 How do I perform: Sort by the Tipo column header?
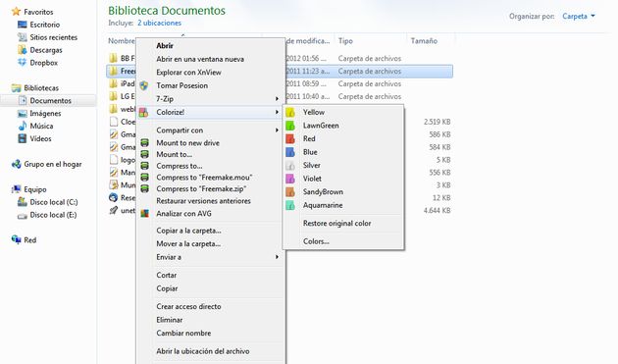click(345, 41)
